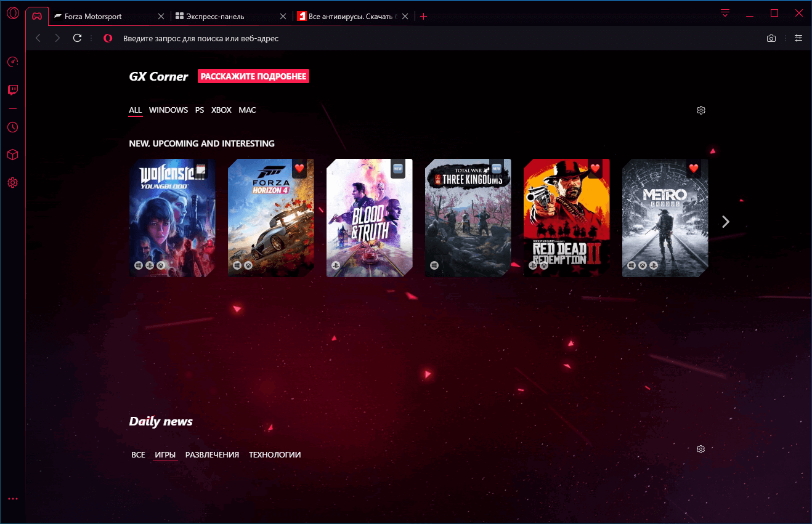Open the Opera main menu logo
Viewport: 812px width, 524px height.
[x=13, y=13]
